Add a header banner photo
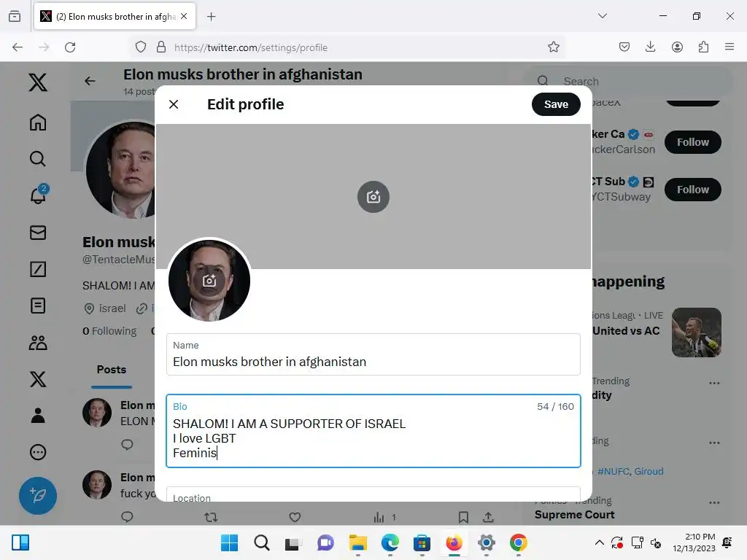This screenshot has width=747, height=560. [x=373, y=197]
